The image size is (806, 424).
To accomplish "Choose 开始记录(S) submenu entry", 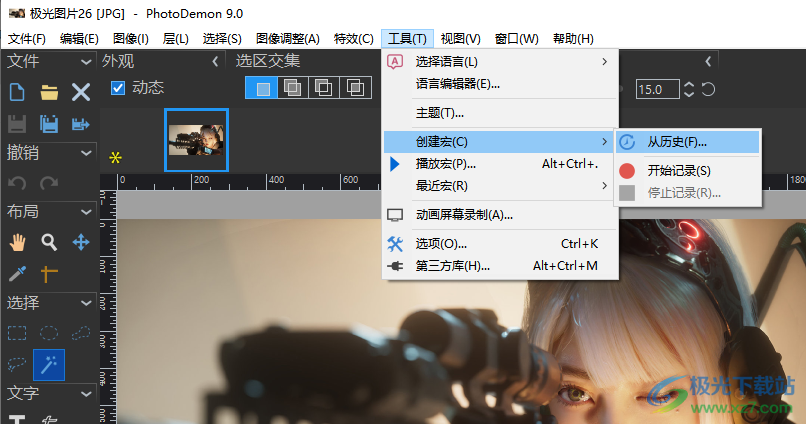I will point(688,171).
